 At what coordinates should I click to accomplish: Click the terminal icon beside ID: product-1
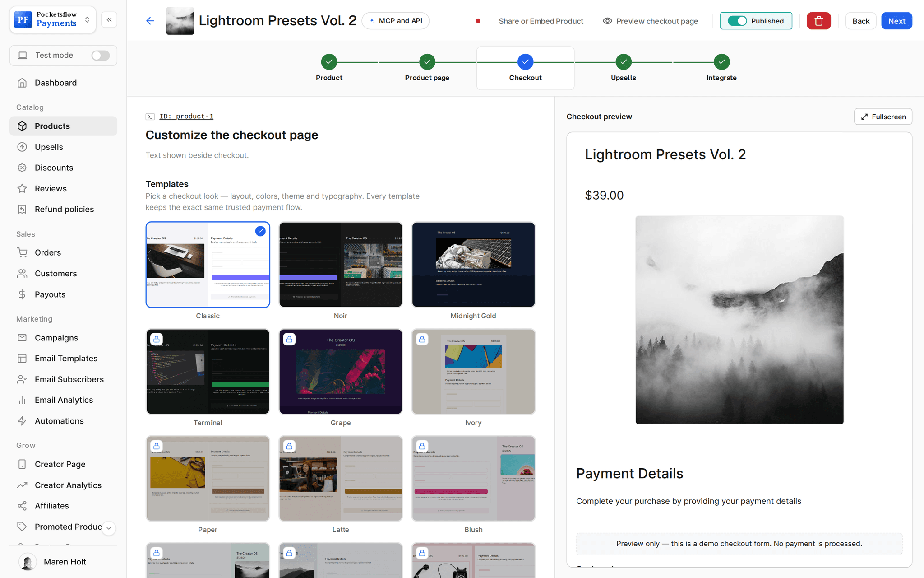(x=150, y=117)
